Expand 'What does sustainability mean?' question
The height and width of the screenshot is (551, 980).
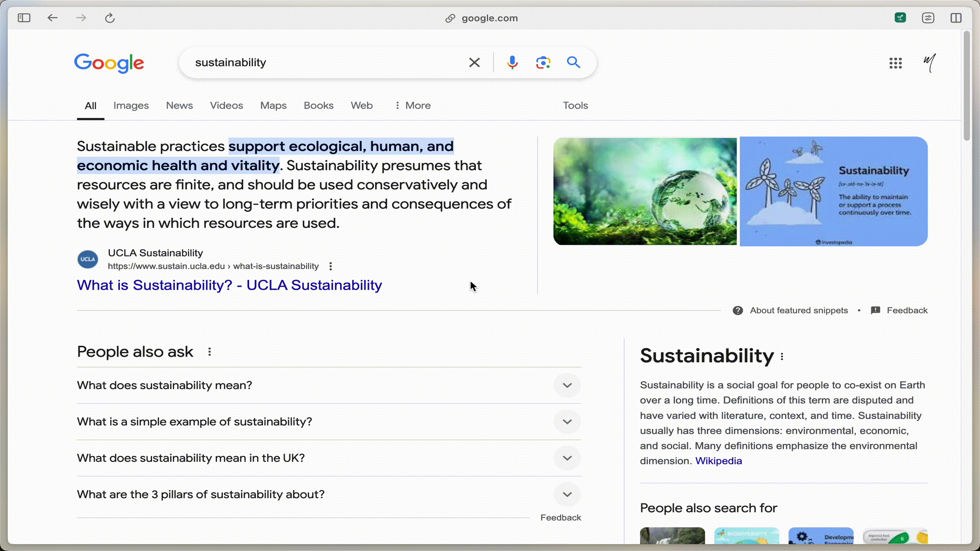point(567,385)
